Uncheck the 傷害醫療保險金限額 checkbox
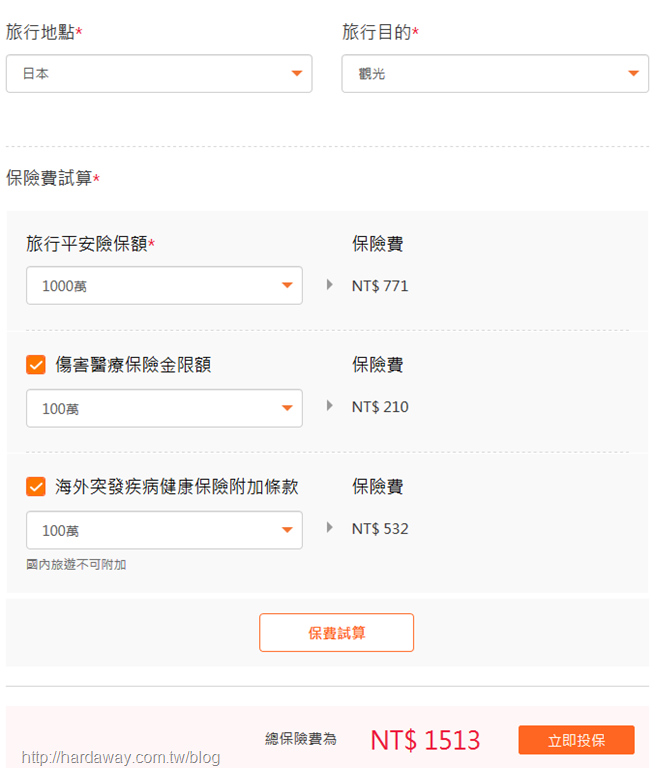The height and width of the screenshot is (768, 654). tap(36, 365)
